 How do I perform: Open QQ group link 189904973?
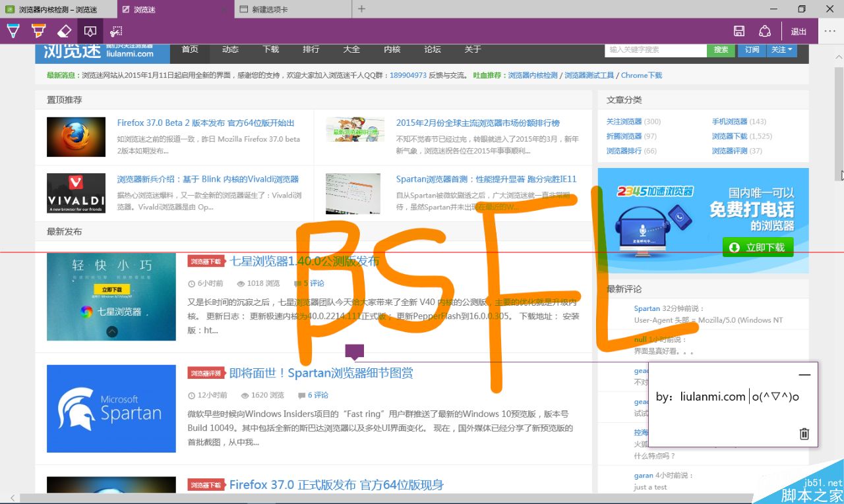pyautogui.click(x=408, y=76)
